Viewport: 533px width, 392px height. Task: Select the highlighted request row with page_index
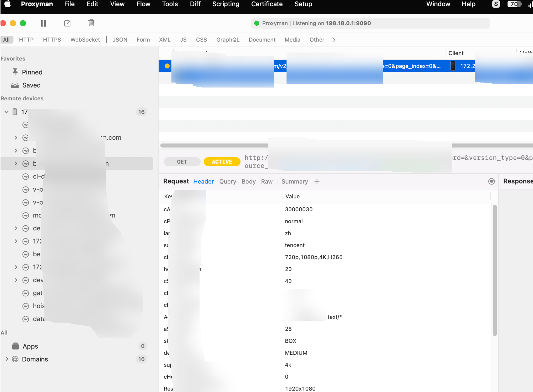[x=412, y=66]
